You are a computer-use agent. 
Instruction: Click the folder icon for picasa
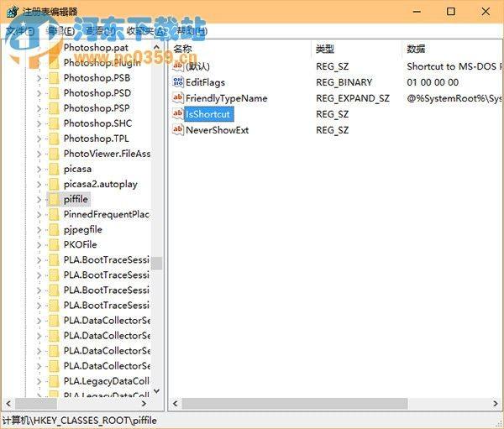tap(54, 169)
